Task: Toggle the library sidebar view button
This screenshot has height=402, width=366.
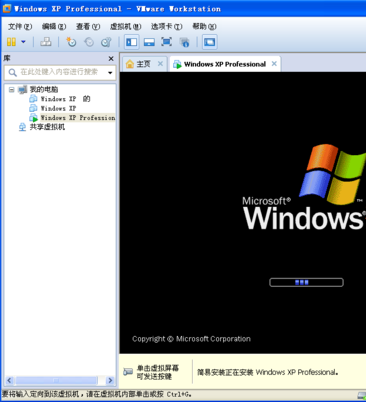Action: tap(131, 42)
